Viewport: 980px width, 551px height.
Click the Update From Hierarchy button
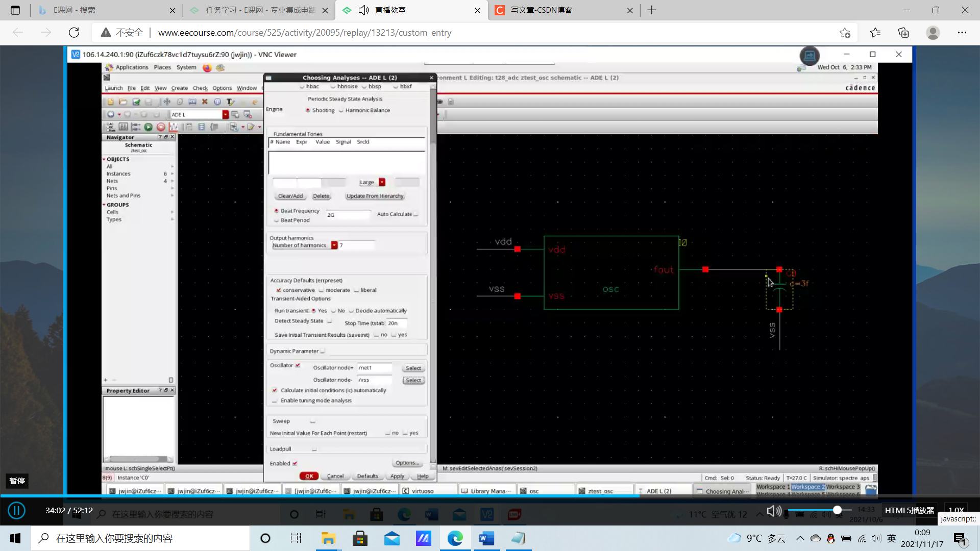point(375,196)
